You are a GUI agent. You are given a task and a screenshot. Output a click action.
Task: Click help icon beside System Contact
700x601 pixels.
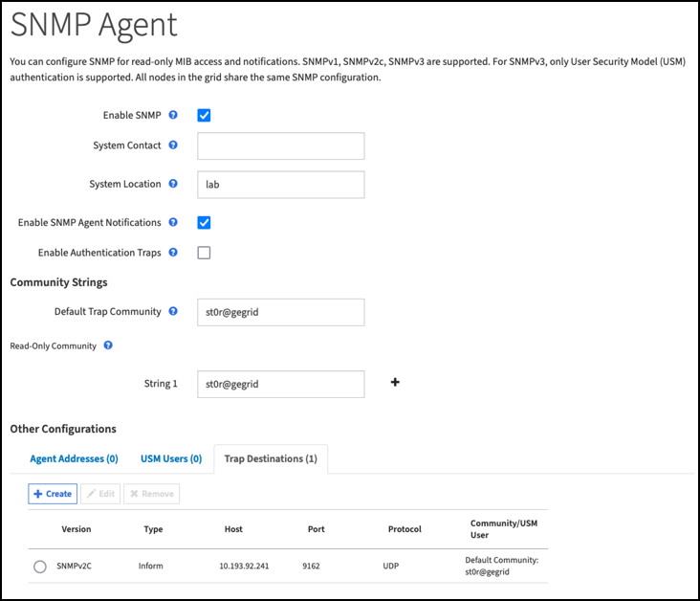[x=173, y=145]
